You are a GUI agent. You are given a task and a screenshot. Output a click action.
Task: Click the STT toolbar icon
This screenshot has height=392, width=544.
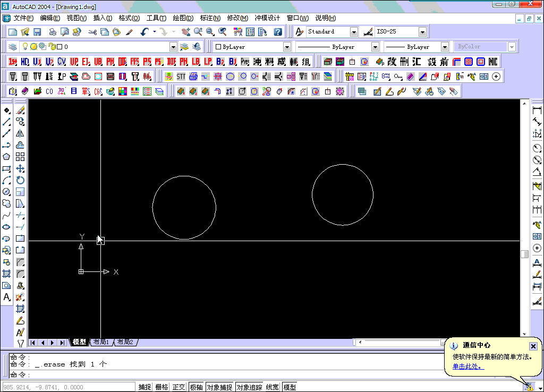click(181, 76)
